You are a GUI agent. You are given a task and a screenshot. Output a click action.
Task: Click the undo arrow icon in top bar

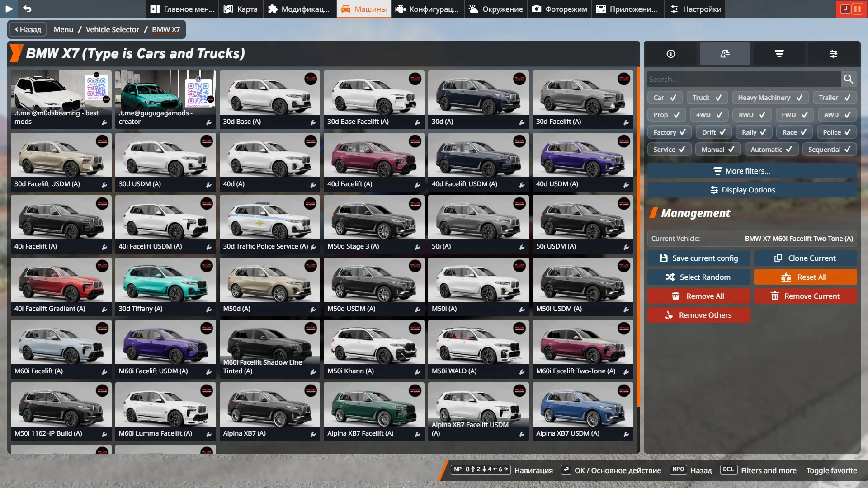pos(27,9)
